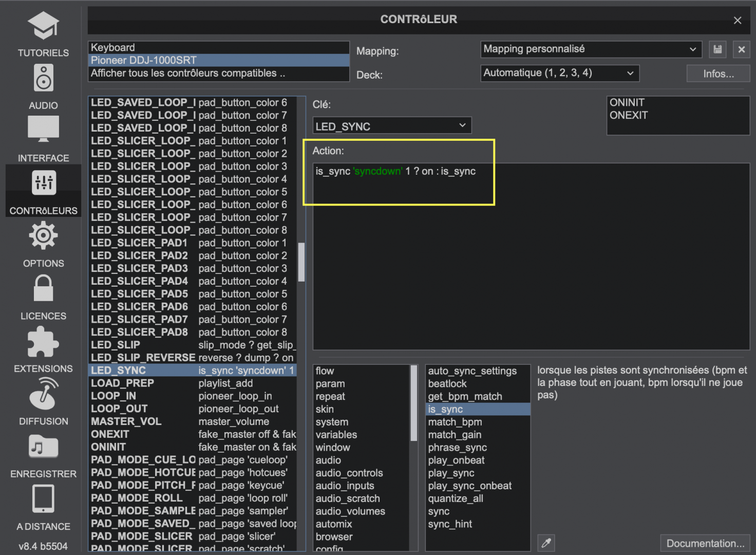Click the key mapping list scrollbar
This screenshot has width=756, height=555.
tap(301, 262)
